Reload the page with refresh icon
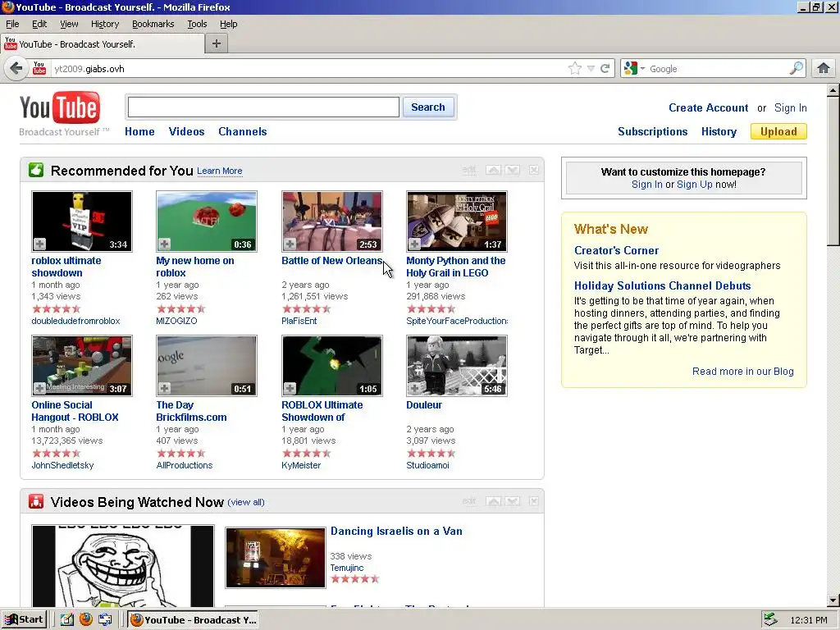Screen dimensions: 840x630 point(605,69)
